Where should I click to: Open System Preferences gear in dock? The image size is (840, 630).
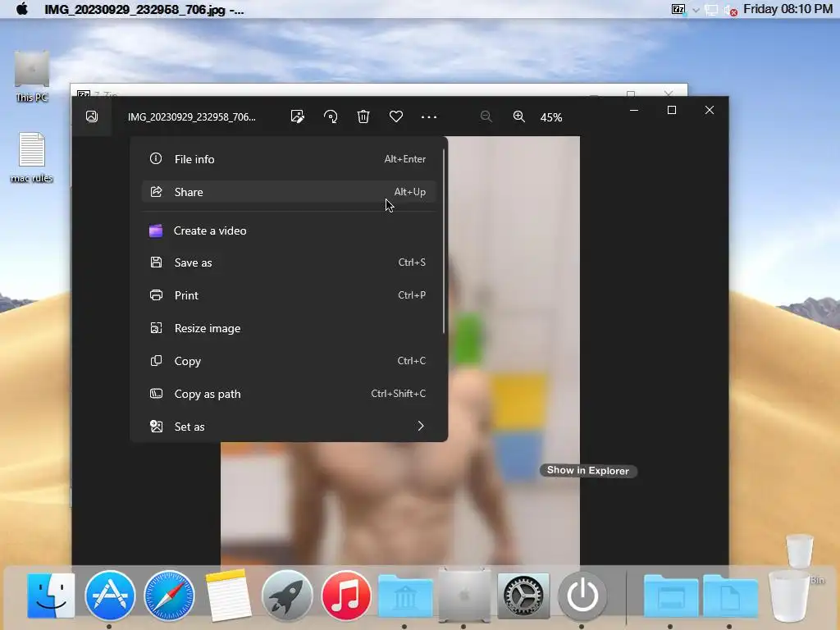(x=523, y=596)
